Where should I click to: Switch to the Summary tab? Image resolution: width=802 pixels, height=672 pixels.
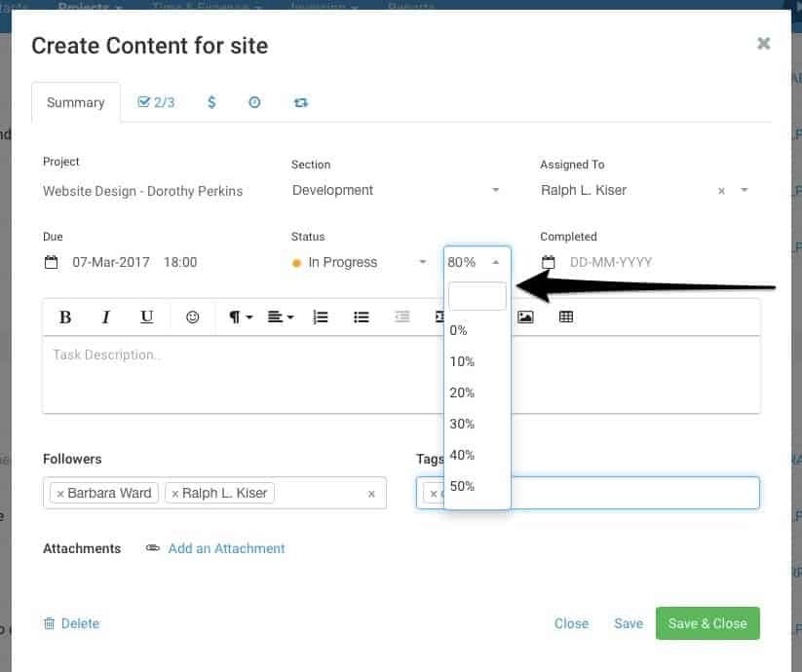76,102
